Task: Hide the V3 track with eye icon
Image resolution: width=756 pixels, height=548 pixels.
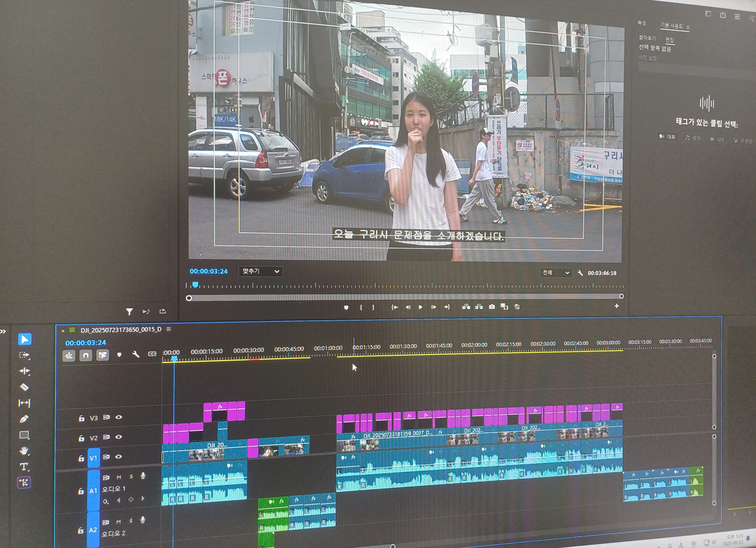Action: 119,417
